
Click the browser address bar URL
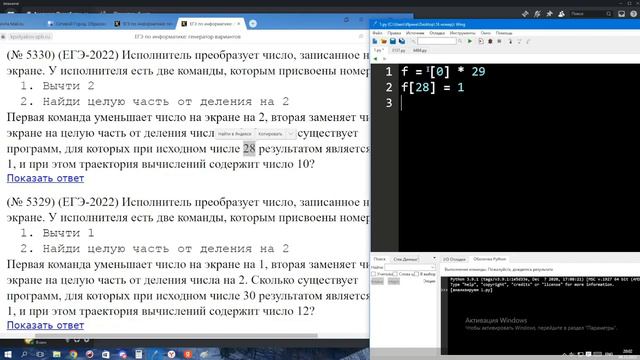click(30, 37)
